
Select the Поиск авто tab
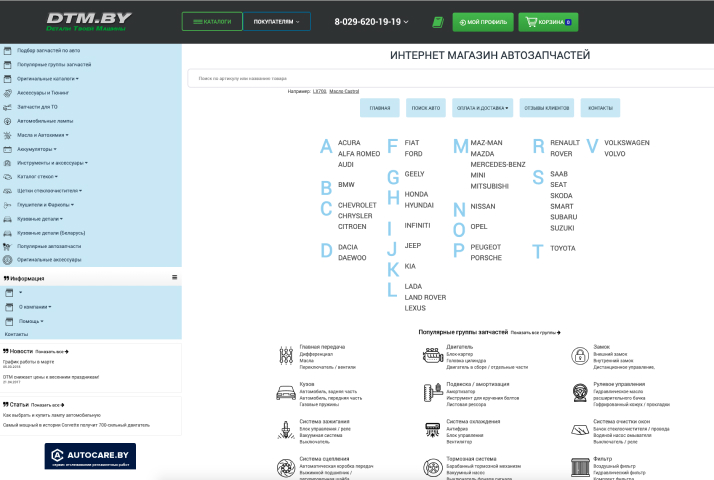pyautogui.click(x=426, y=108)
